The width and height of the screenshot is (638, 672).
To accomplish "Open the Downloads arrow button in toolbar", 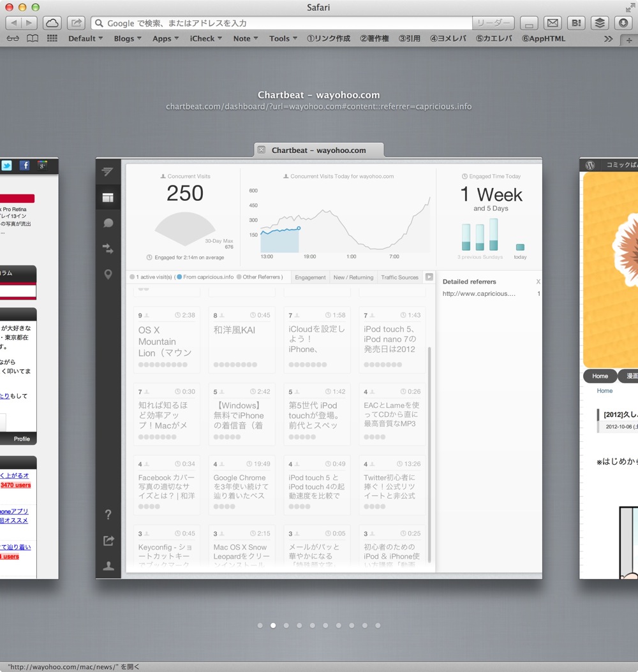I will coord(623,23).
